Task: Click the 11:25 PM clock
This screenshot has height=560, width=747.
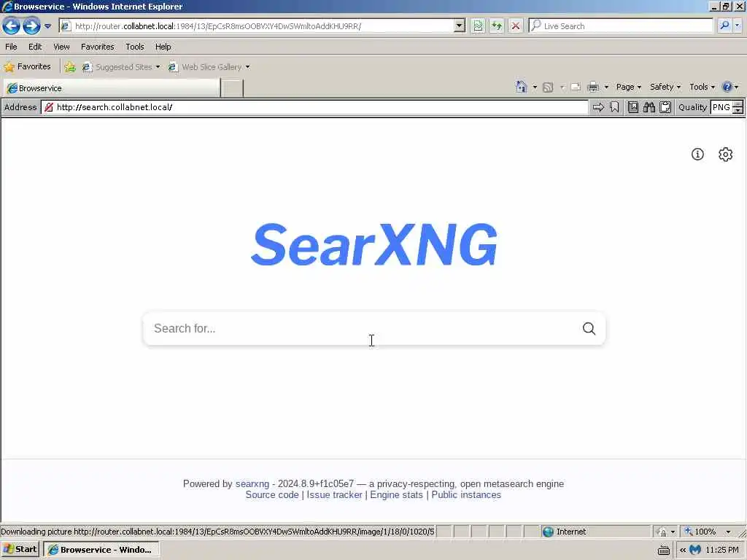Action: click(721, 550)
